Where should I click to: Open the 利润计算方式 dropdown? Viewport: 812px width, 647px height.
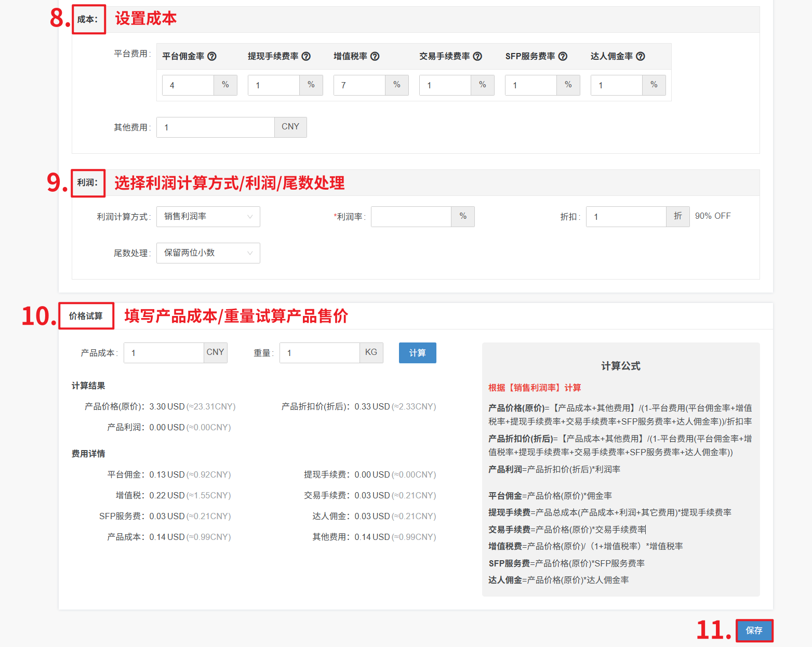208,217
